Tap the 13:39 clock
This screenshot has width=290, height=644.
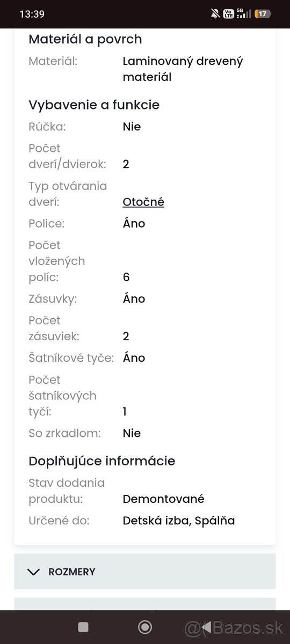click(32, 14)
